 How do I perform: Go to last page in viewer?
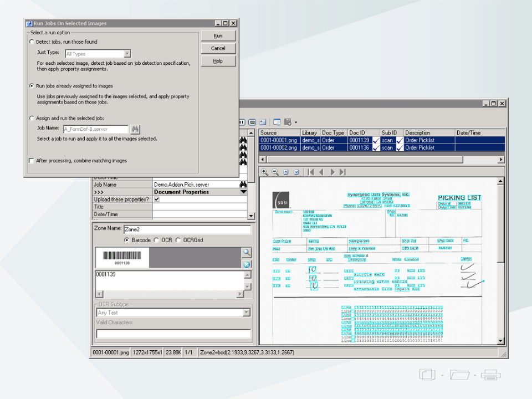[x=342, y=172]
